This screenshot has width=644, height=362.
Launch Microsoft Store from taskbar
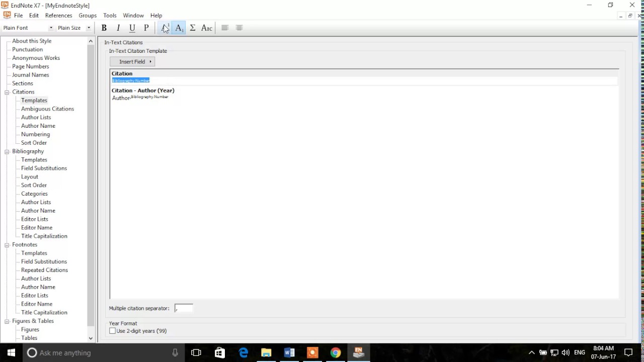tap(220, 352)
